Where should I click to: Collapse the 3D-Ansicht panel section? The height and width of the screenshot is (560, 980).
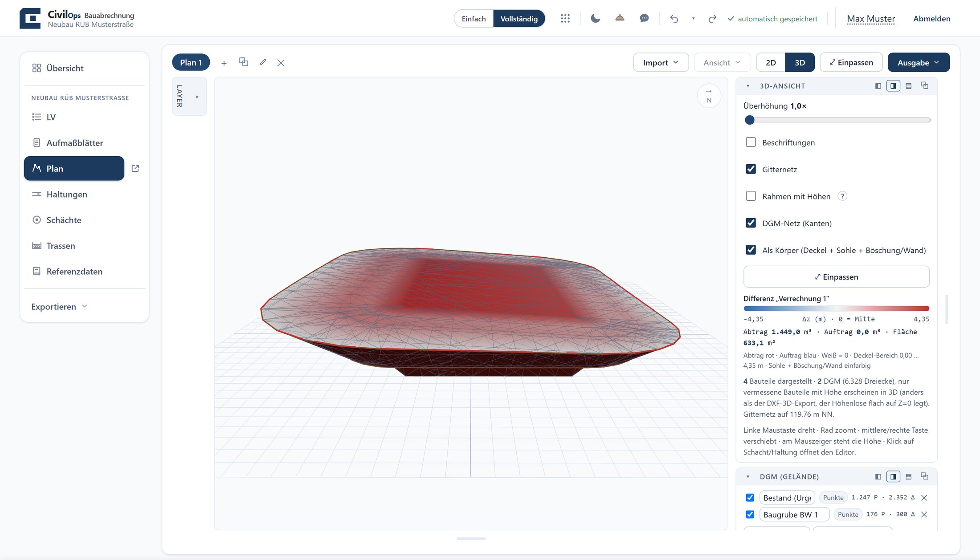point(748,86)
